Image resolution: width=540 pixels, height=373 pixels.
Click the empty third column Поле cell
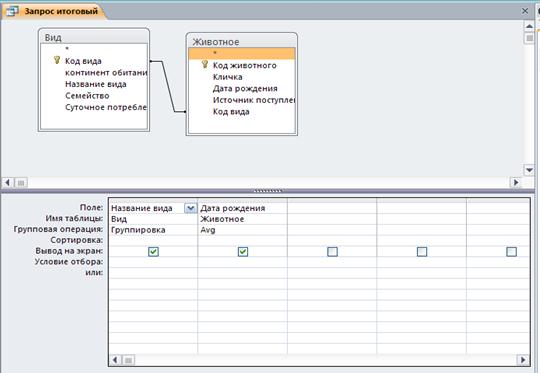pos(332,208)
